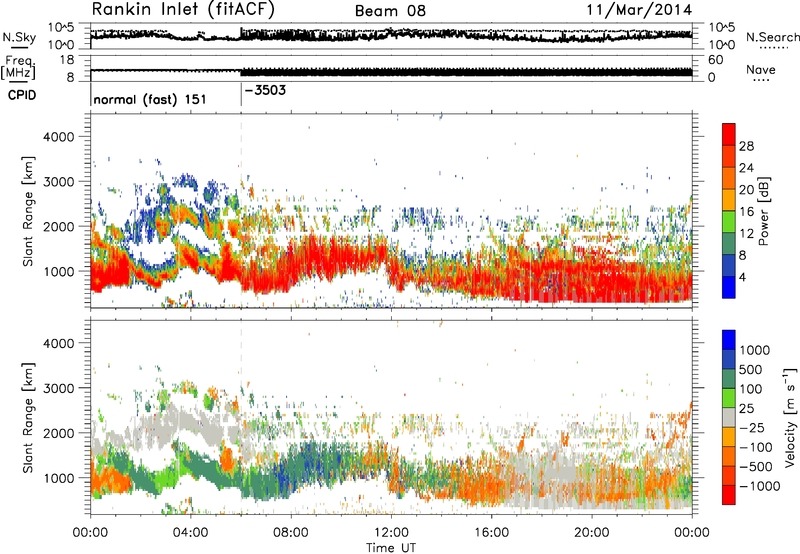Click the red top segment of power colorbar
This screenshot has height=554, width=800.
(729, 134)
